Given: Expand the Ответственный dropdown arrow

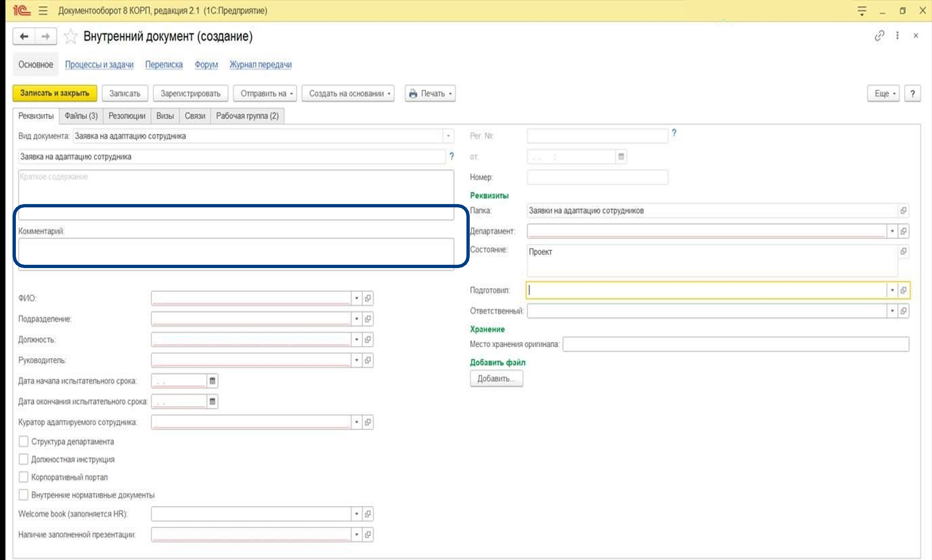Looking at the screenshot, I should 892,311.
